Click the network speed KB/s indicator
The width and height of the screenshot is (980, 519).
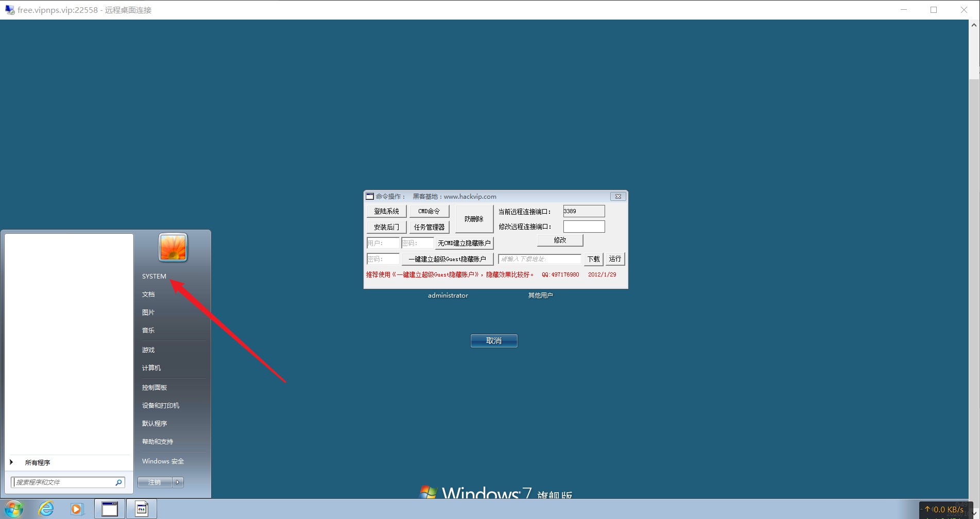(945, 509)
